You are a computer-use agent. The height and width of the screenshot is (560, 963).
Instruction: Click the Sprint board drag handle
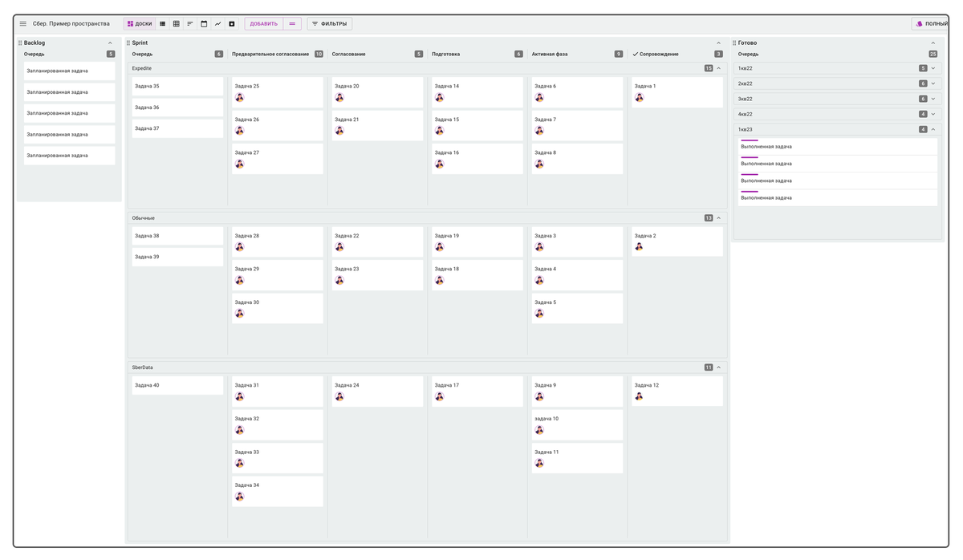tap(128, 43)
